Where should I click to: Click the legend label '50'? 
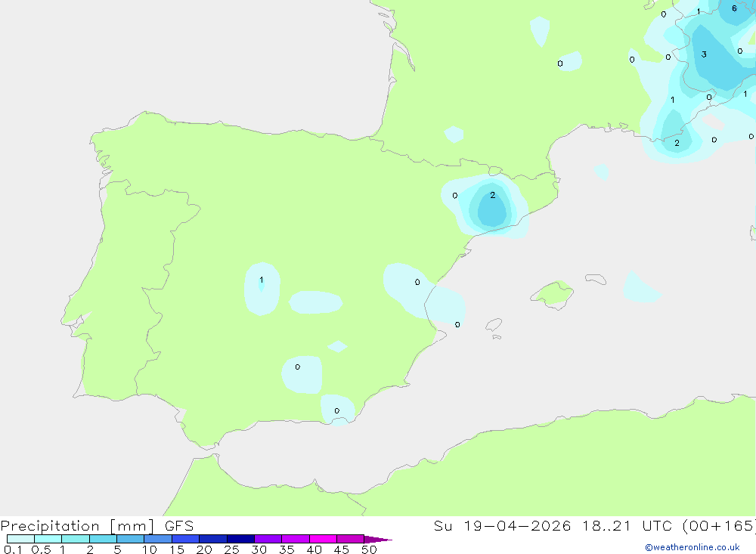point(369,549)
